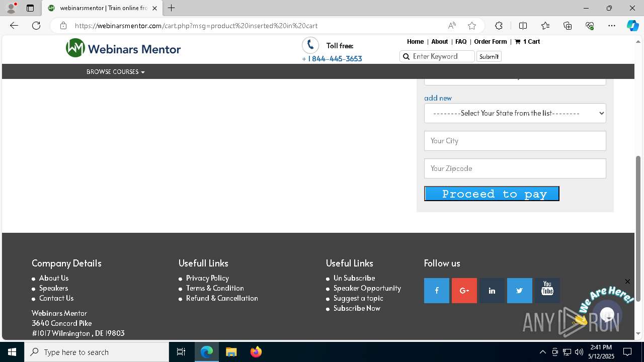Open the Terms & Condition link
Image resolution: width=644 pixels, height=362 pixels.
click(x=215, y=288)
